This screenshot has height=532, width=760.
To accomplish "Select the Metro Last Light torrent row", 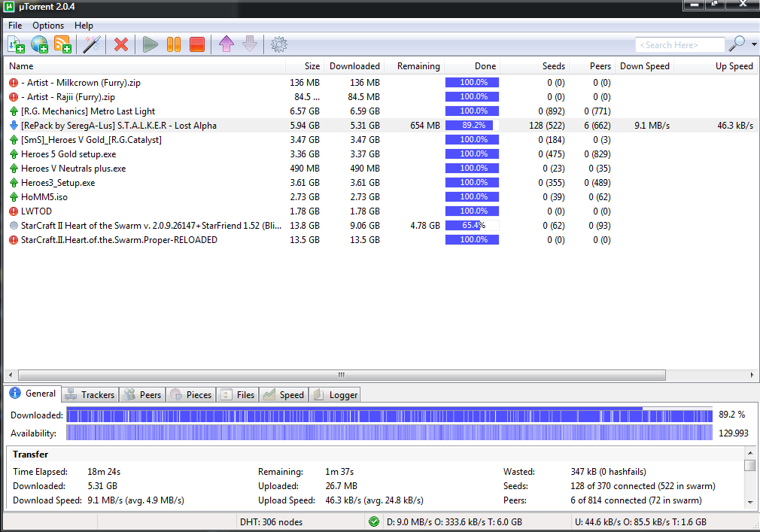I will pos(381,111).
